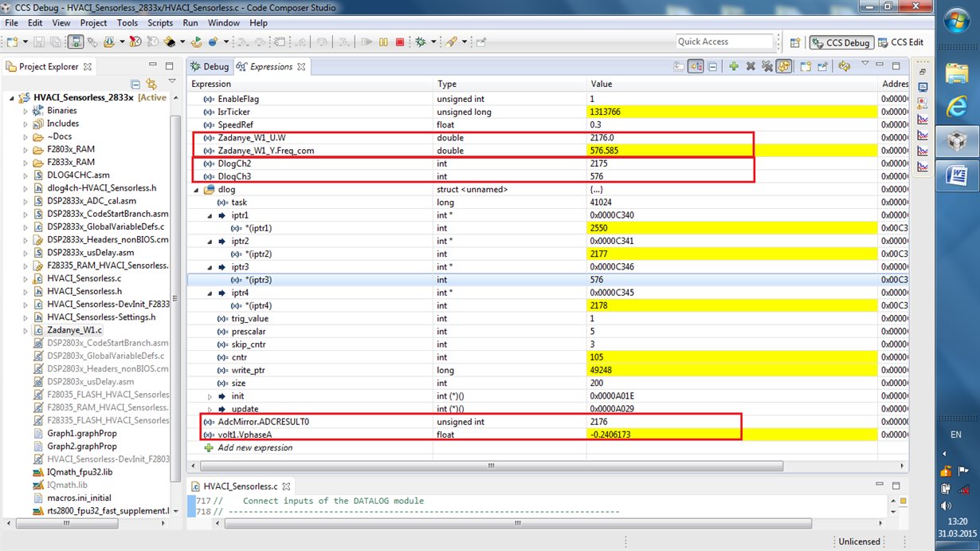Image resolution: width=980 pixels, height=551 pixels.
Task: Click the Value column header
Action: pyautogui.click(x=734, y=84)
